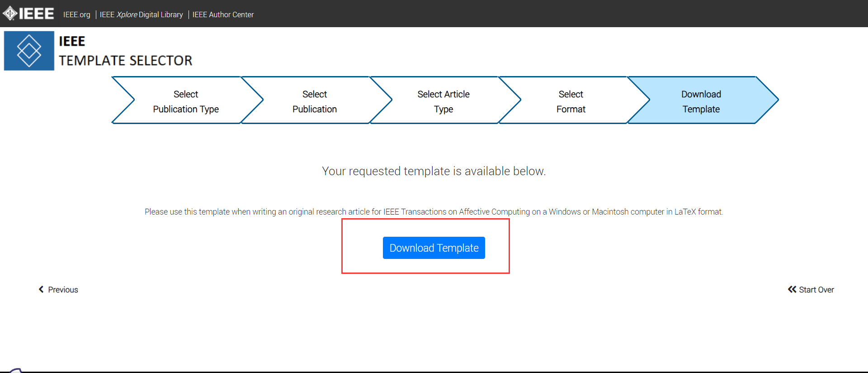
Task: Click 'Your requested template is available below.' text
Action: [x=434, y=171]
